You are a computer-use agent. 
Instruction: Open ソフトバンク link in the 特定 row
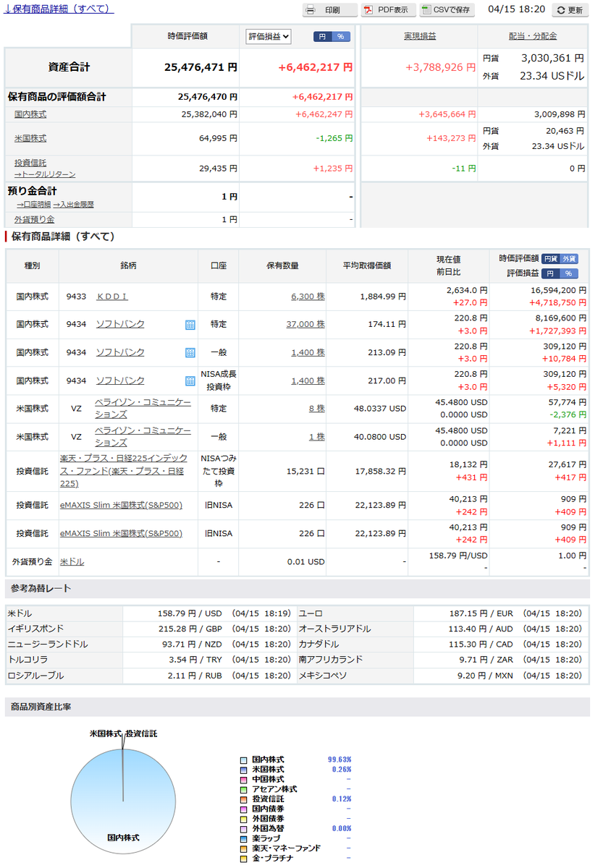120,324
